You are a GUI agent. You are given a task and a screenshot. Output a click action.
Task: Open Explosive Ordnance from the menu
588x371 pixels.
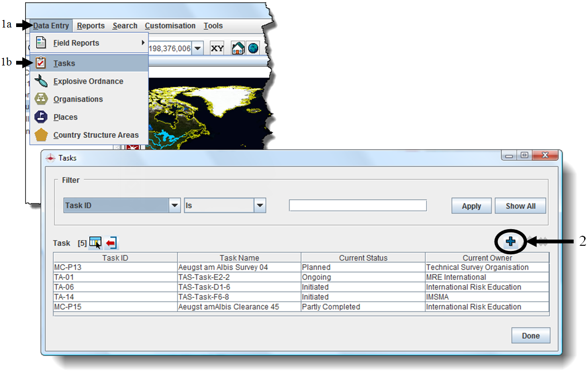tap(88, 81)
